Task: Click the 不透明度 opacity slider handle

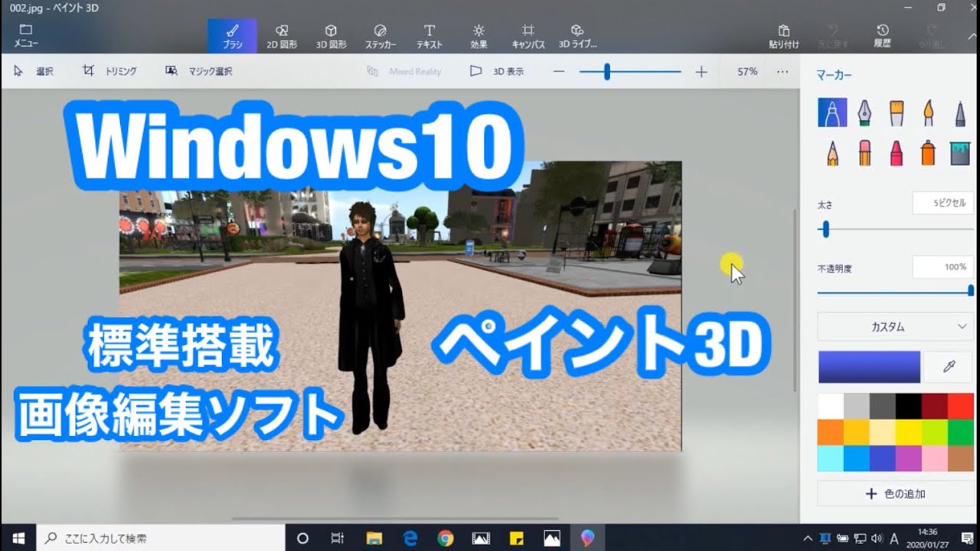Action: point(971,291)
